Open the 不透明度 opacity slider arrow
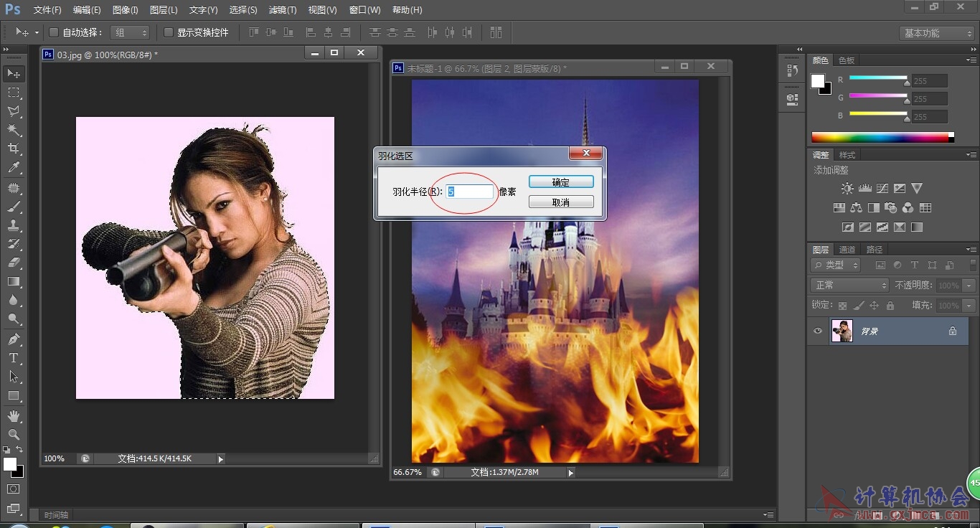 pyautogui.click(x=969, y=286)
